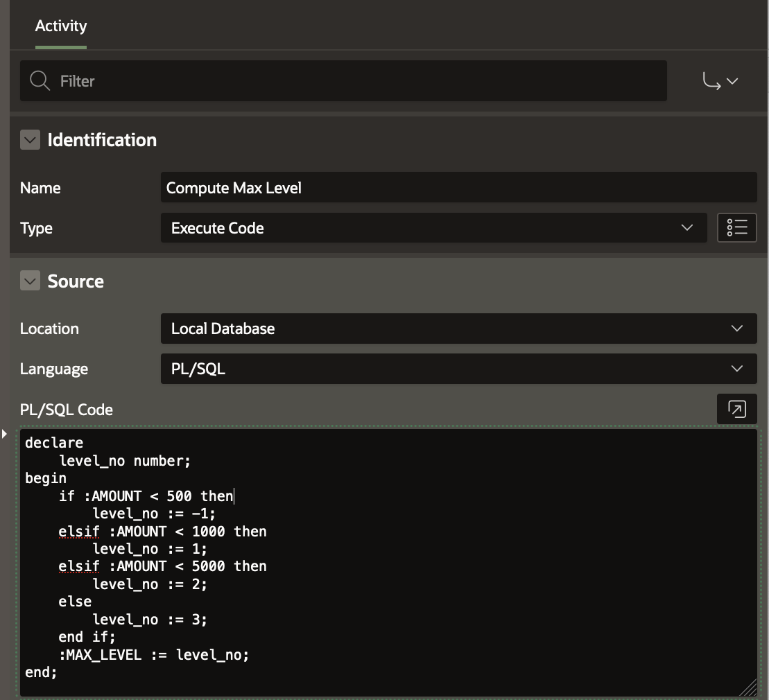Open the Location dropdown showing Local Database
The height and width of the screenshot is (700, 769).
(458, 329)
